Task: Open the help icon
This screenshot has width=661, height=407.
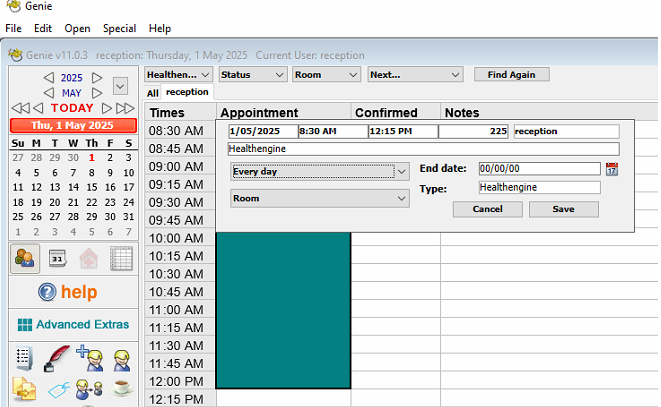Action: (46, 293)
